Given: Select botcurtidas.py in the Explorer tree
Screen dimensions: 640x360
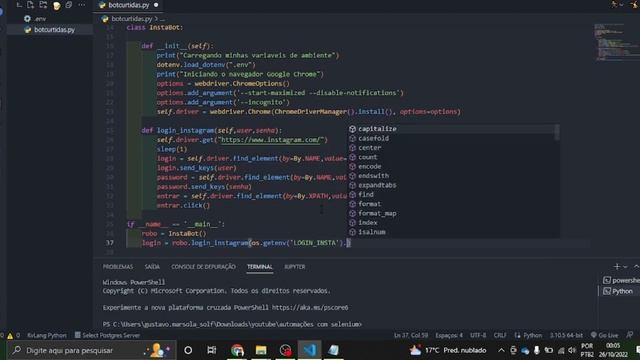Looking at the screenshot, I should click(54, 30).
